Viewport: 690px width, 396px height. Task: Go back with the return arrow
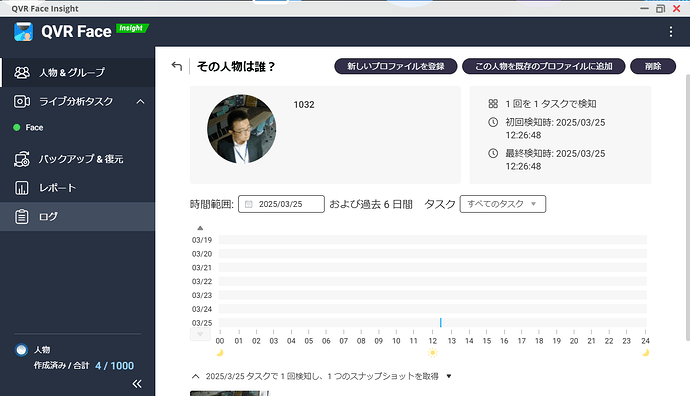point(176,66)
